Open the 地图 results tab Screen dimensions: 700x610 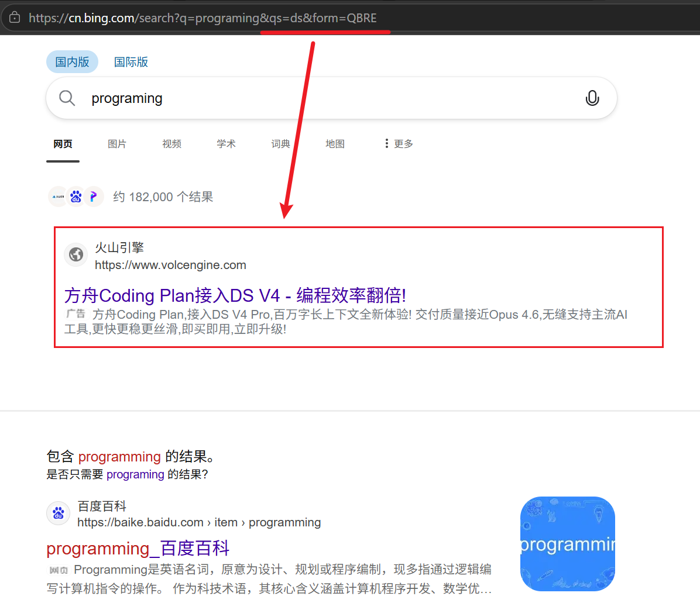tap(335, 144)
